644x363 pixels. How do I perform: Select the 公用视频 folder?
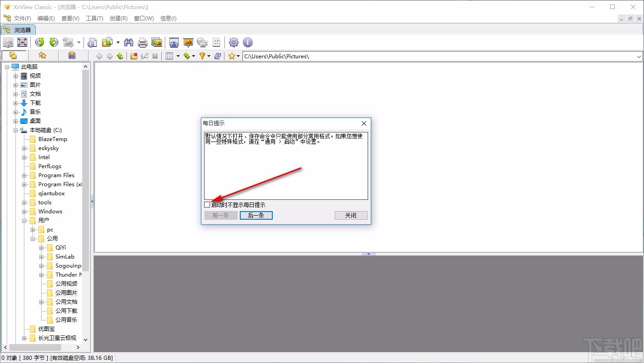[66, 284]
